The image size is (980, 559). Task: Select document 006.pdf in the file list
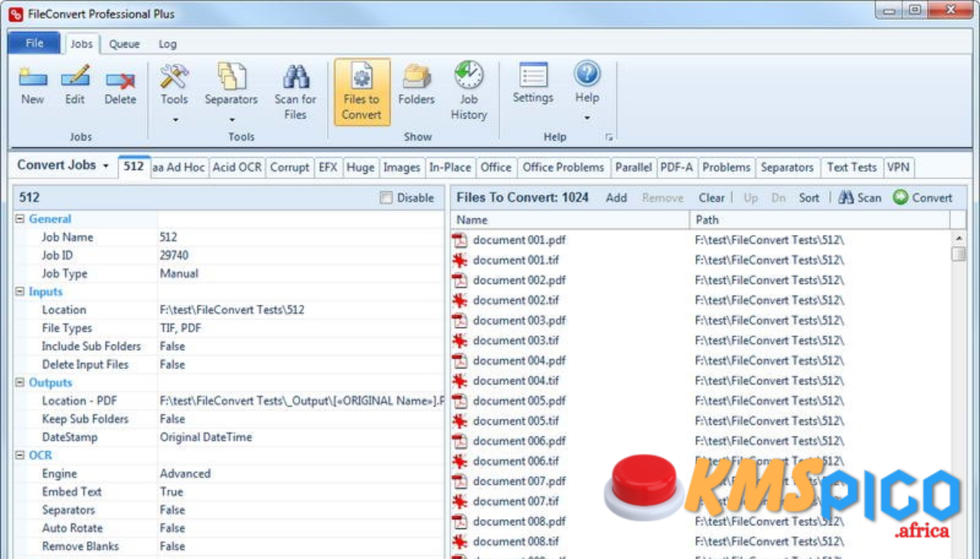[x=519, y=441]
